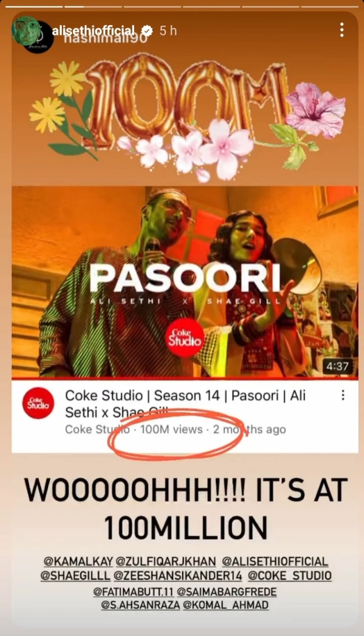Click the verified badge beside alisethiofficial

(x=147, y=31)
